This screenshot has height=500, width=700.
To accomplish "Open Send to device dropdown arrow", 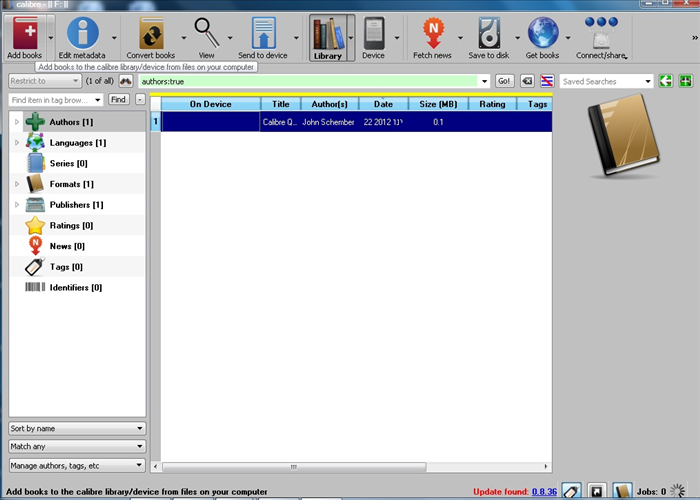I will click(x=296, y=38).
